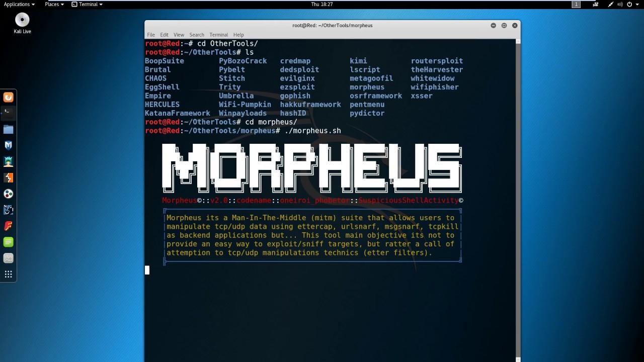
Task: Click the 'Winpayloads' directory name
Action: 243,113
